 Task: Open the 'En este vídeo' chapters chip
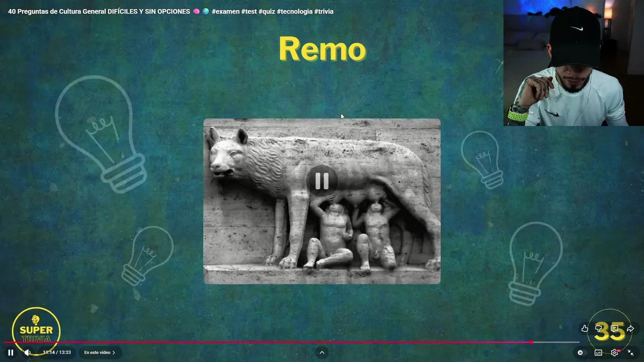pyautogui.click(x=100, y=352)
